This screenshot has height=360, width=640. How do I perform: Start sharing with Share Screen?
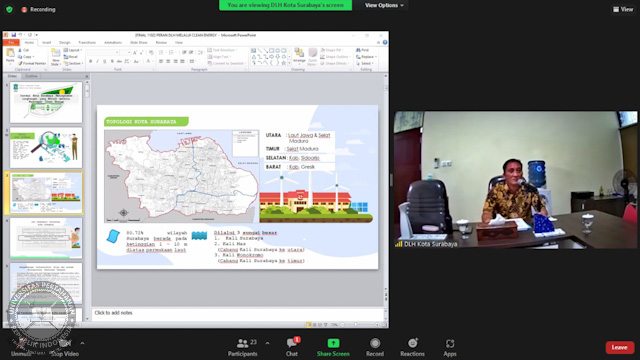pyautogui.click(x=333, y=347)
